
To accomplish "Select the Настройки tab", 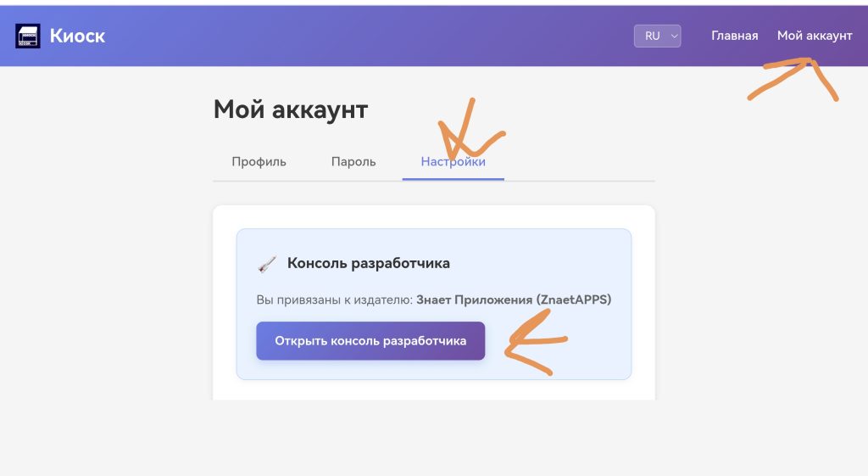I will (x=453, y=161).
